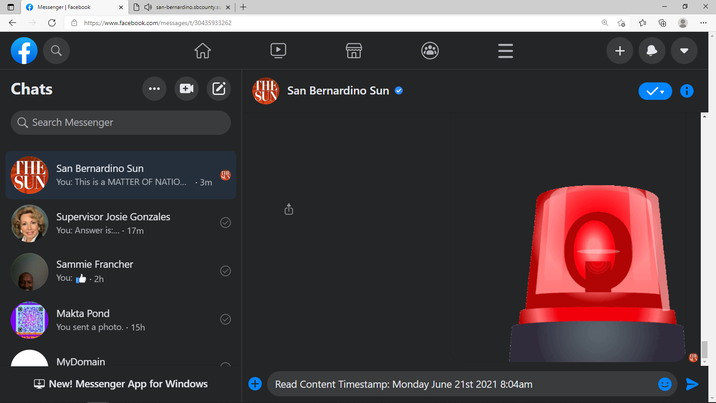The width and height of the screenshot is (716, 403).
Task: Mute audio on san-bernardino tab speaker icon
Action: [x=148, y=7]
